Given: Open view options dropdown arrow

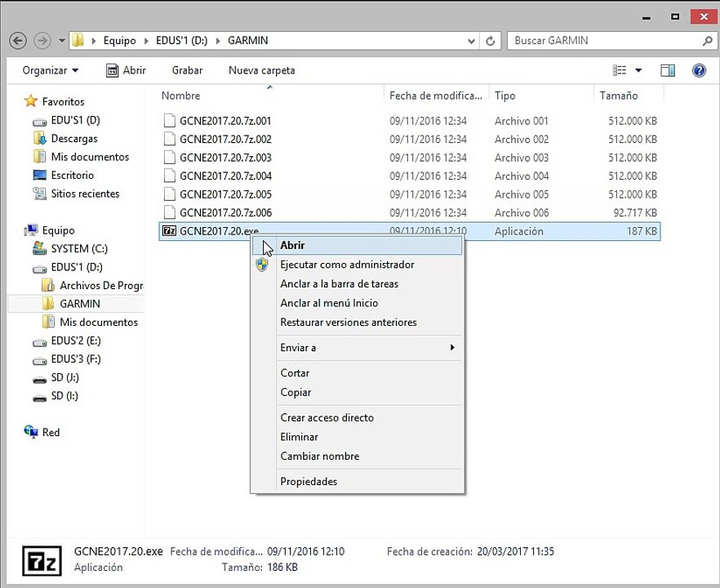Looking at the screenshot, I should tap(638, 70).
